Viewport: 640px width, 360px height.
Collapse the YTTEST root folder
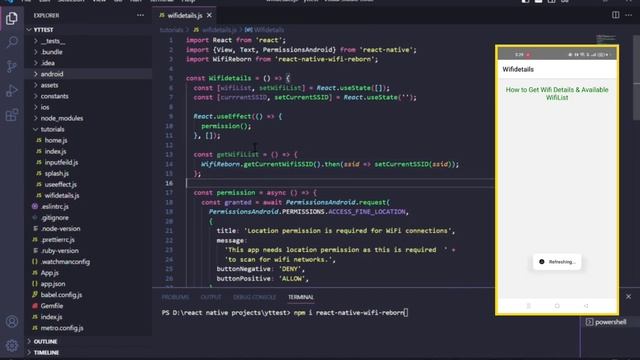tap(88, 30)
